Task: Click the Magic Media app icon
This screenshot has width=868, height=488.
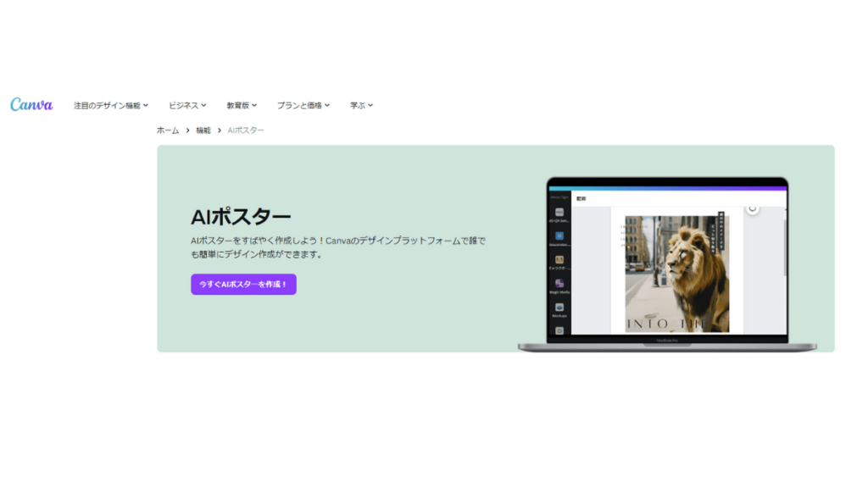Action: [559, 284]
